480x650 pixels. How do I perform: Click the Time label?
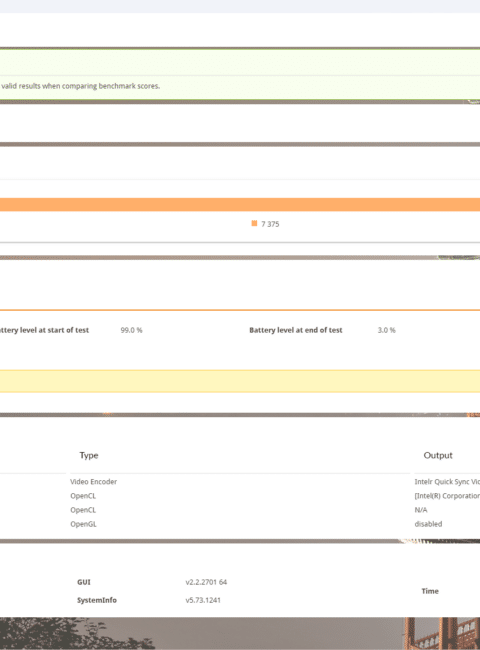(430, 591)
